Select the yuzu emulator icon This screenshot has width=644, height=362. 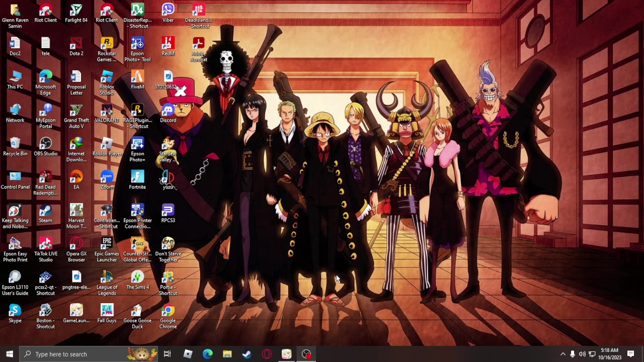point(168,180)
